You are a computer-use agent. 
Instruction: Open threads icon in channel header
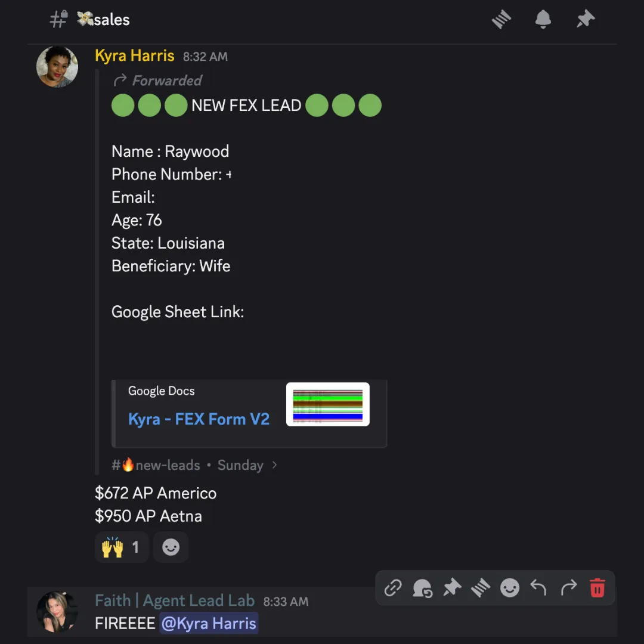[501, 19]
